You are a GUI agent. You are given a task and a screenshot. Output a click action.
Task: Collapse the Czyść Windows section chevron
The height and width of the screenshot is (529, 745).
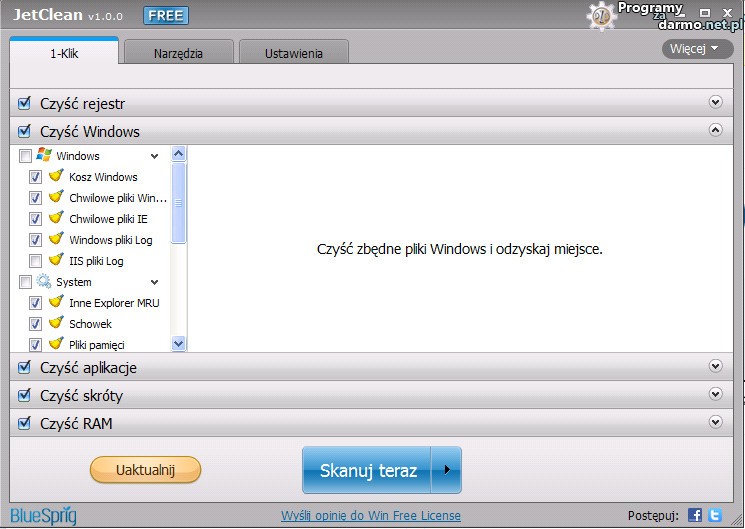pyautogui.click(x=715, y=130)
